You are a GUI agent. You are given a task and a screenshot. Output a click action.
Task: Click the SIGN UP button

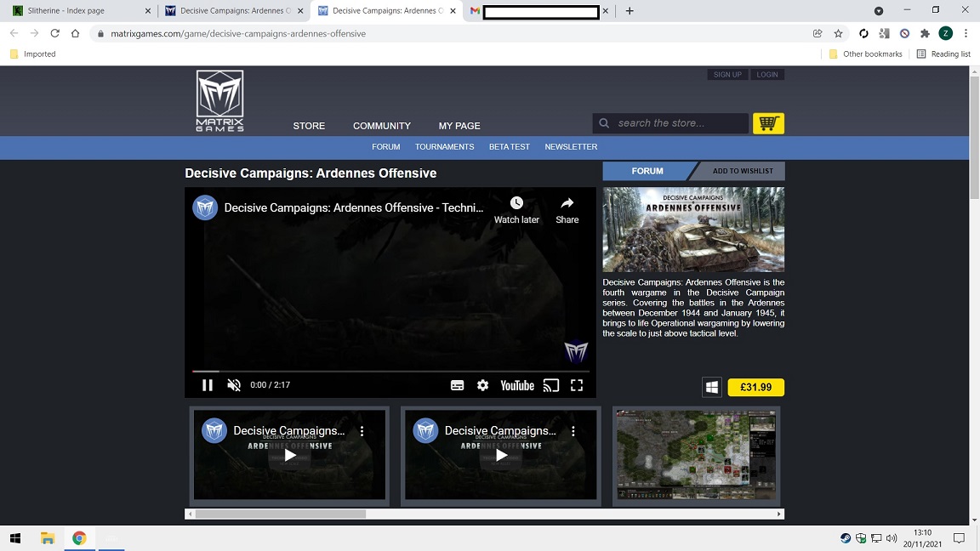click(x=727, y=74)
